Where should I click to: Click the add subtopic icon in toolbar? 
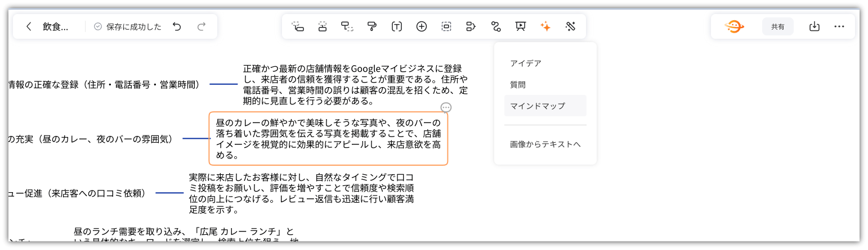point(298,26)
